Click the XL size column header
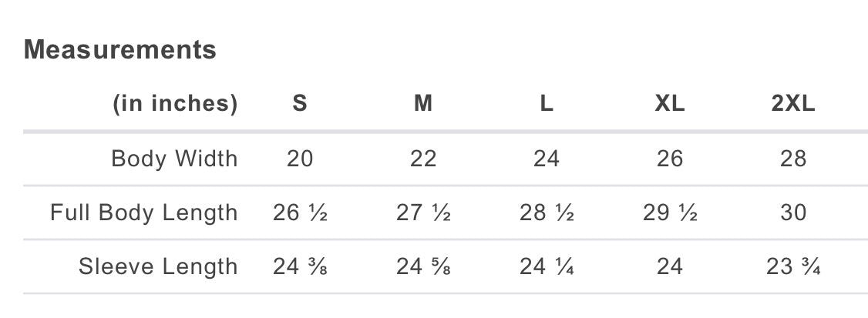 (670, 104)
